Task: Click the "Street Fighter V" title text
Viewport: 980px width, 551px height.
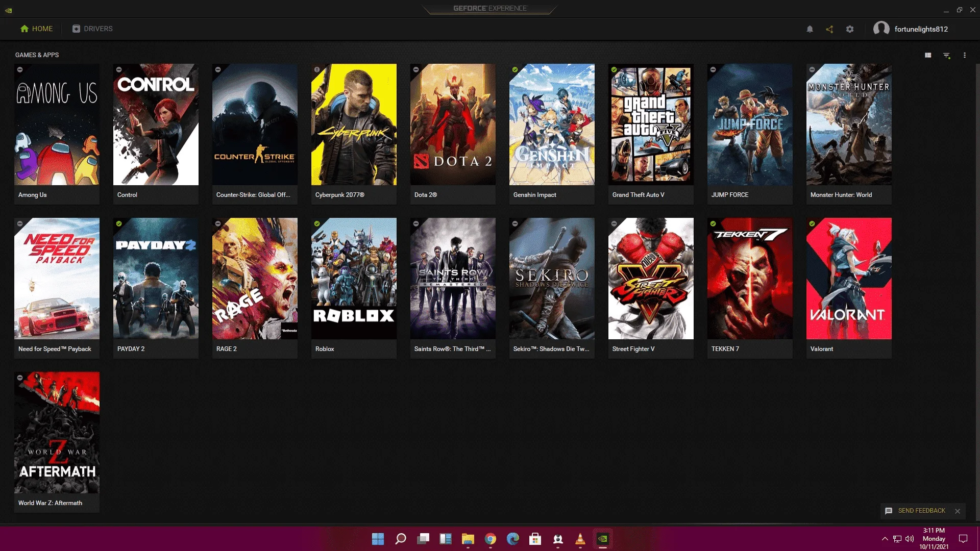Action: pos(633,349)
